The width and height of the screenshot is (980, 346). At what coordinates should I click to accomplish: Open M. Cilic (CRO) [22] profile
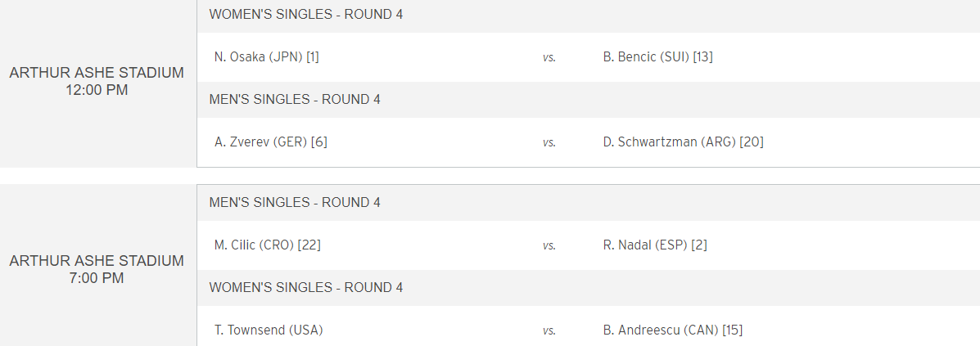[x=267, y=245]
